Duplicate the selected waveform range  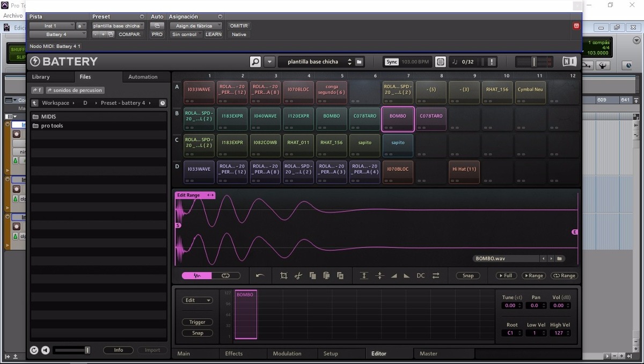click(340, 275)
